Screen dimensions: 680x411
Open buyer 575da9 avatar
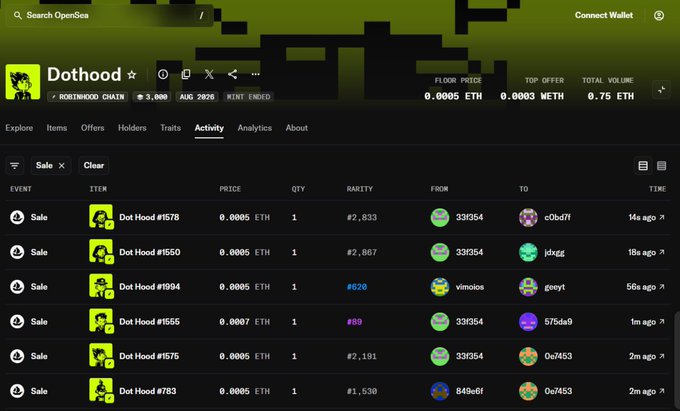(528, 322)
